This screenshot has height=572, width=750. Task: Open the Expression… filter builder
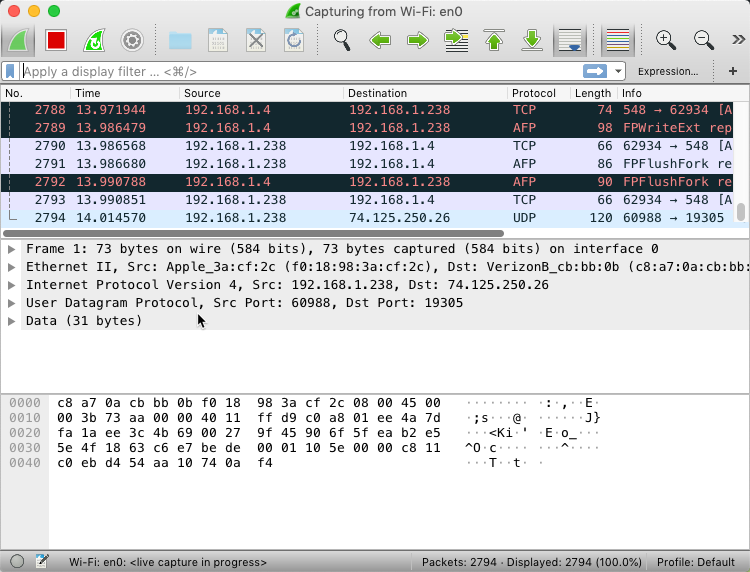668,71
